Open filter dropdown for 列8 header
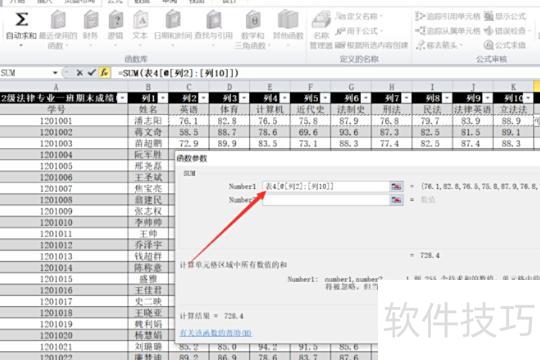 447,99
